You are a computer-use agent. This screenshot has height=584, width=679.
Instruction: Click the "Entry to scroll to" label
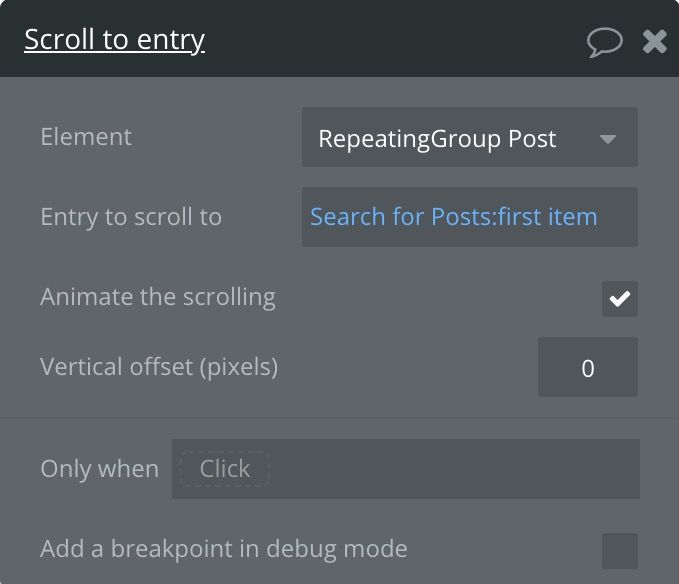click(131, 217)
